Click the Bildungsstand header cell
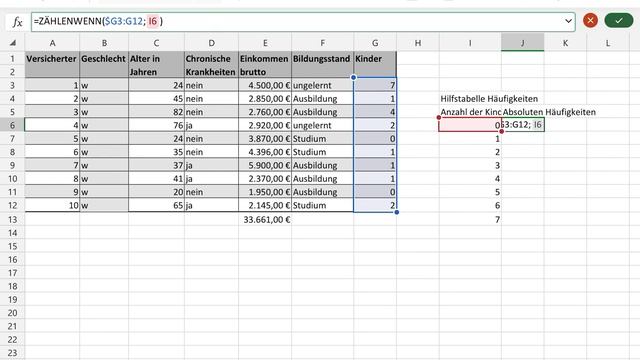 (x=322, y=65)
